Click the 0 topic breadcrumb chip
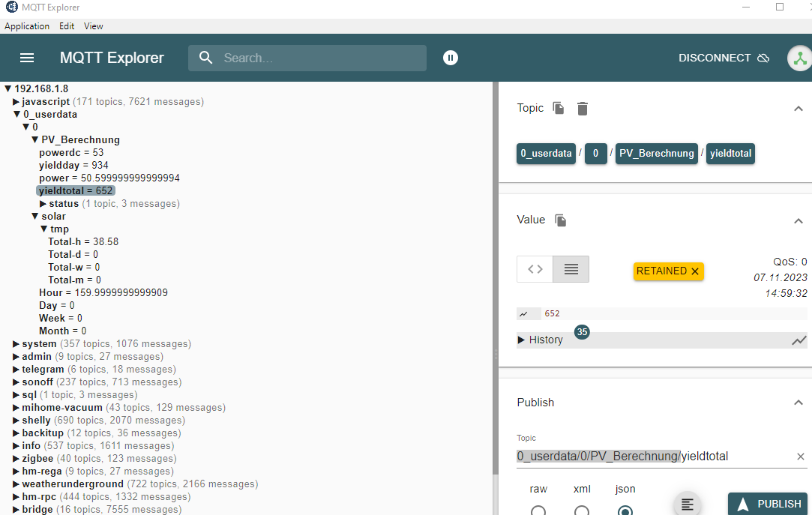 click(595, 154)
